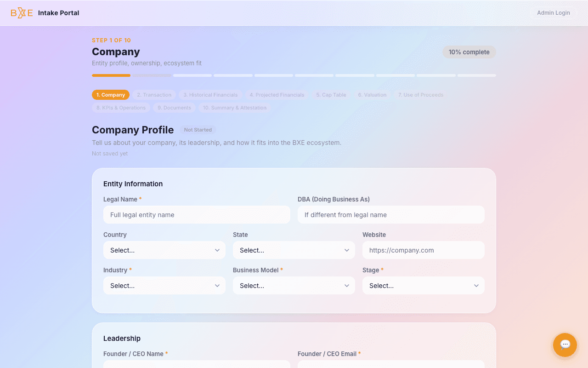
Task: Open the State dropdown
Action: coord(294,250)
